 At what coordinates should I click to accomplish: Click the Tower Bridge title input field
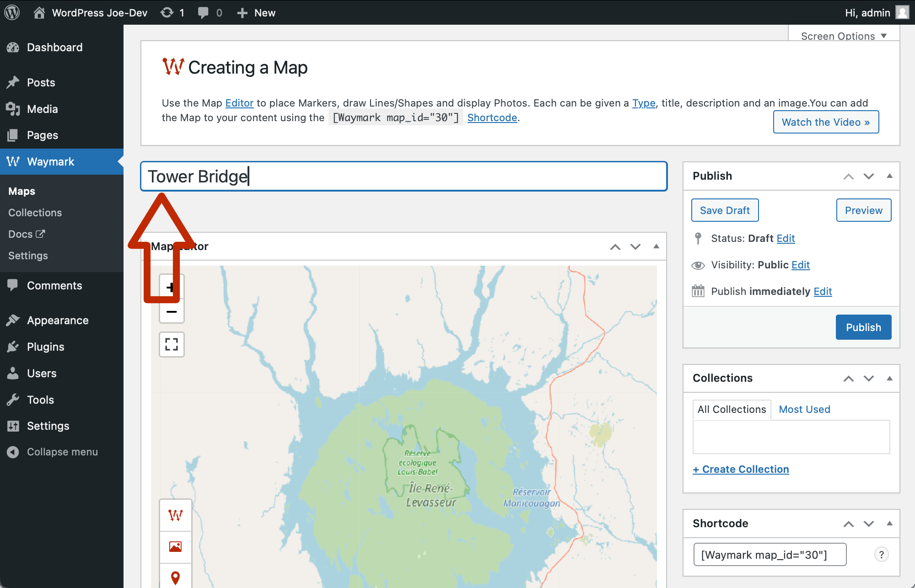pyautogui.click(x=403, y=176)
